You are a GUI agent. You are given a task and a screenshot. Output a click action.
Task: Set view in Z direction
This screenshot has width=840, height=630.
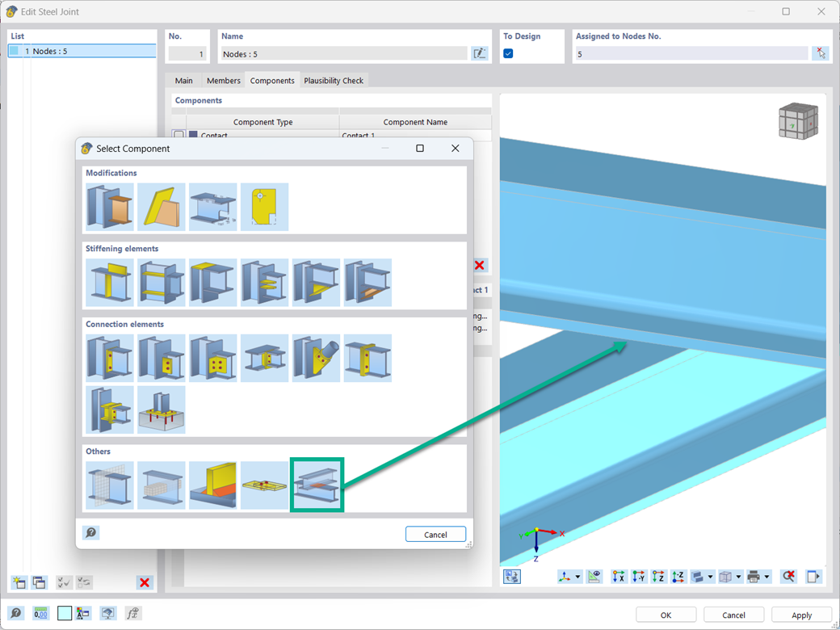[x=658, y=577]
